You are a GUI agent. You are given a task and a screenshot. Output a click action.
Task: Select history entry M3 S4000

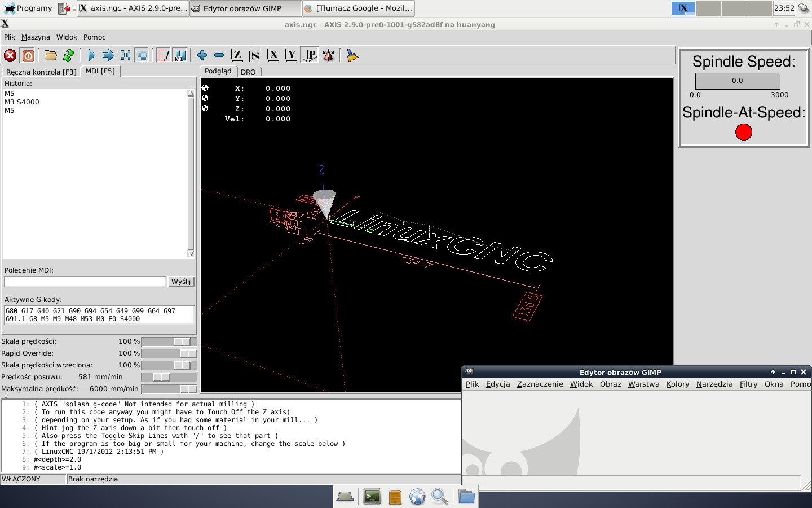click(x=22, y=102)
